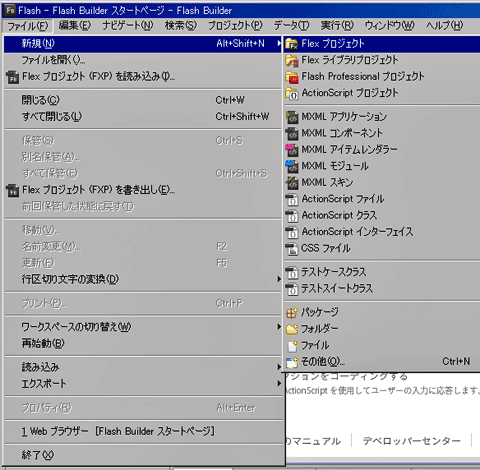Viewport: 480px width, 470px height.
Task: Click the Flex プロジェクト icon in submenu
Action: point(292,44)
